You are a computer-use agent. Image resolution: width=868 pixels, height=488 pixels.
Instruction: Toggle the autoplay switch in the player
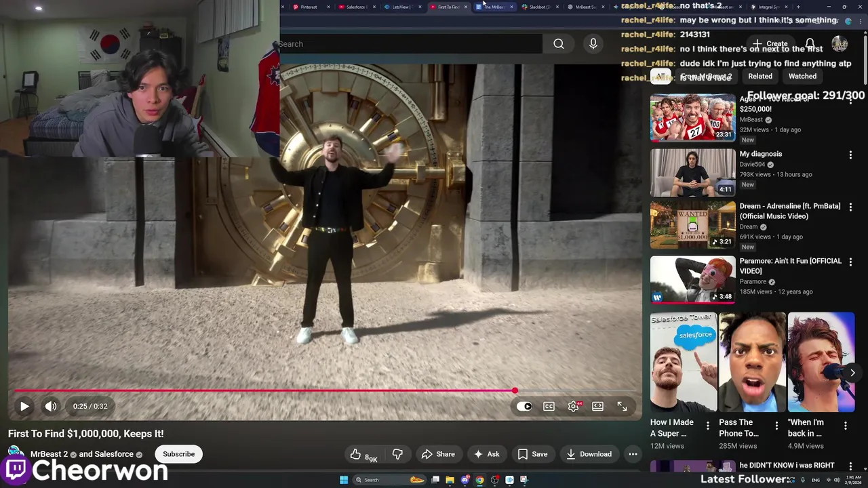(524, 406)
